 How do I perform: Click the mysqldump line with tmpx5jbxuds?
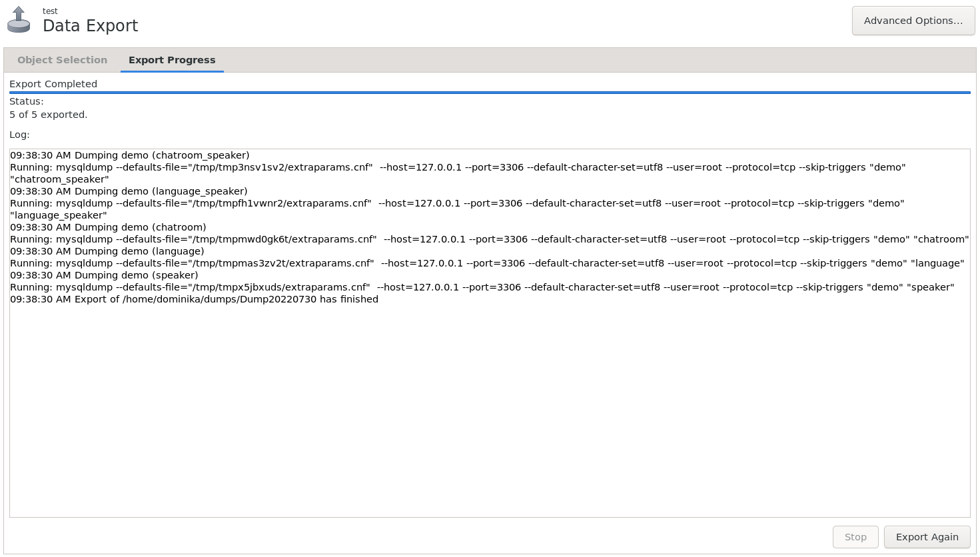coord(482,287)
